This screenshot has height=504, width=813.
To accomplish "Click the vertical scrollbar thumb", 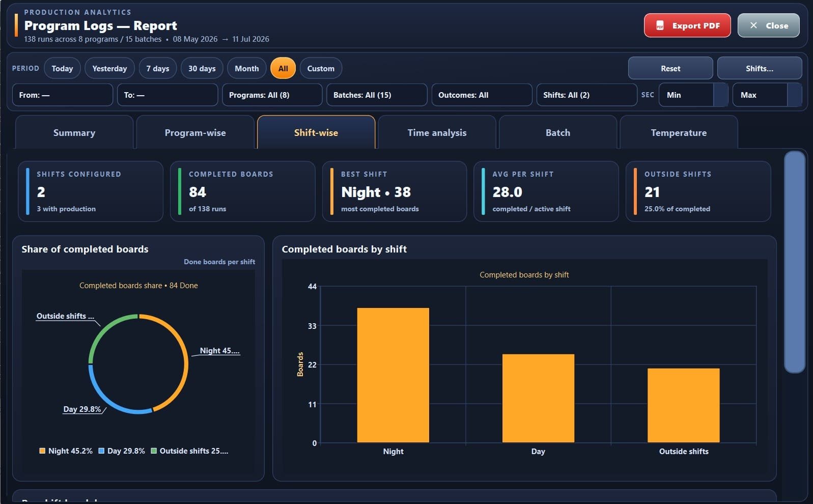I will tap(795, 262).
